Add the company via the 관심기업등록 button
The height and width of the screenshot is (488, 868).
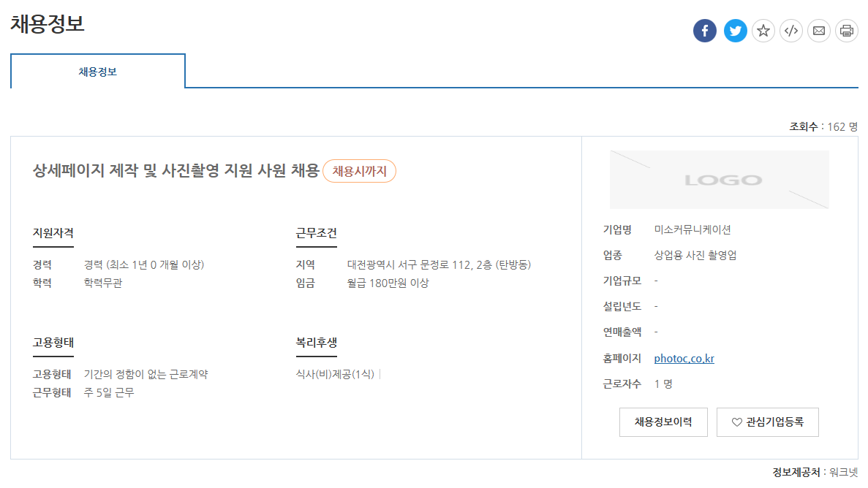click(768, 422)
